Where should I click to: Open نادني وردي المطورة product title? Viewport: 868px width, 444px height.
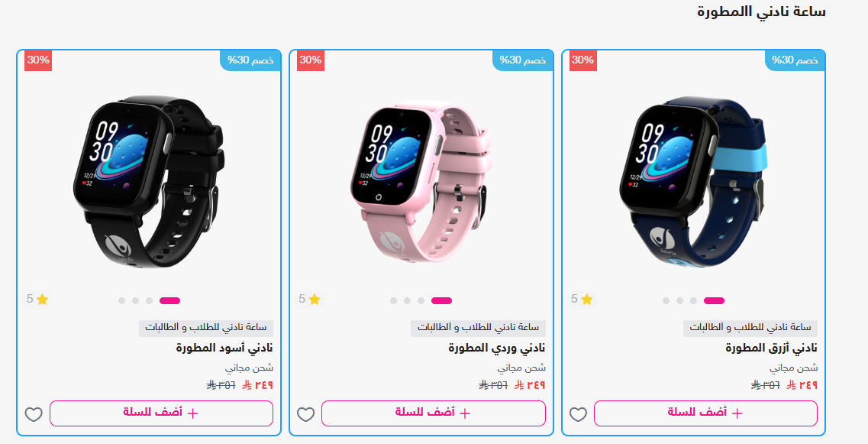(x=496, y=348)
